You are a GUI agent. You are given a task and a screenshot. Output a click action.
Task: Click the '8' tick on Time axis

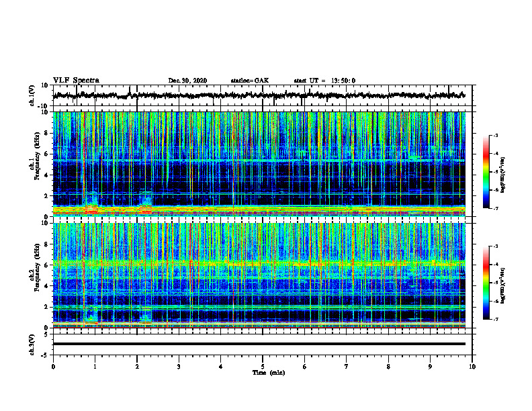388,367
